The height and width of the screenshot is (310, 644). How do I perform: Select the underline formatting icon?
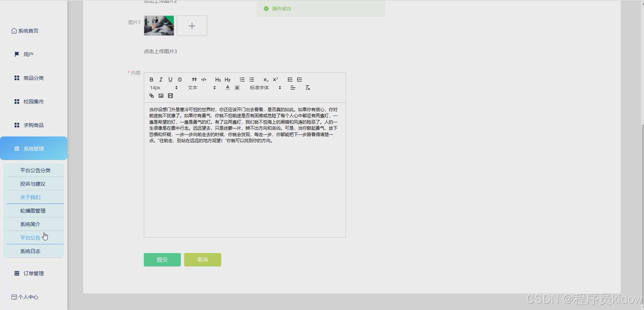(170, 80)
